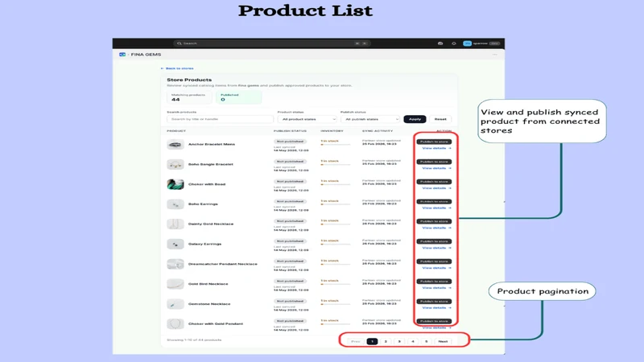Click Gemstone Necklace inventory stock bar
The image size is (644, 362).
pyautogui.click(x=336, y=305)
